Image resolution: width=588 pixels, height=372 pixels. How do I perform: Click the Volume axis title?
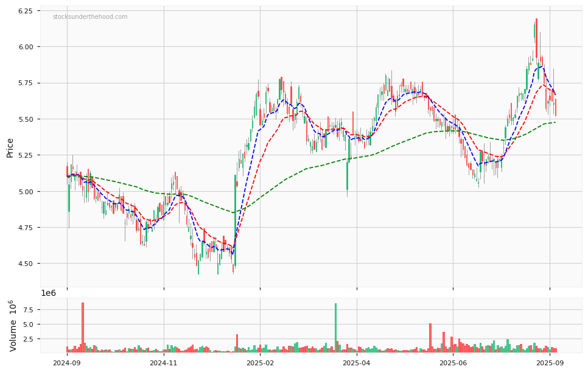[x=12, y=326]
